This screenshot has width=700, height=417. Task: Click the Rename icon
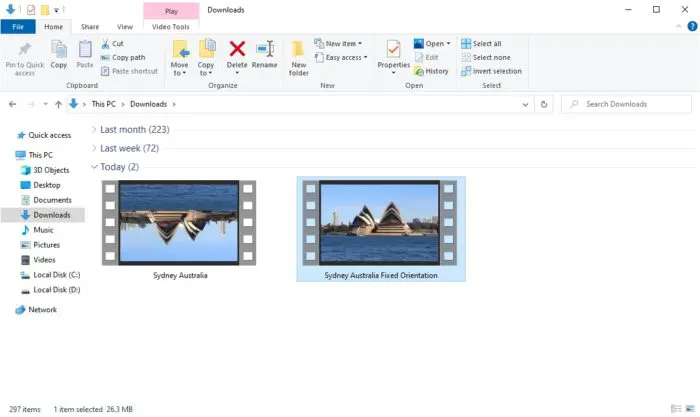265,49
